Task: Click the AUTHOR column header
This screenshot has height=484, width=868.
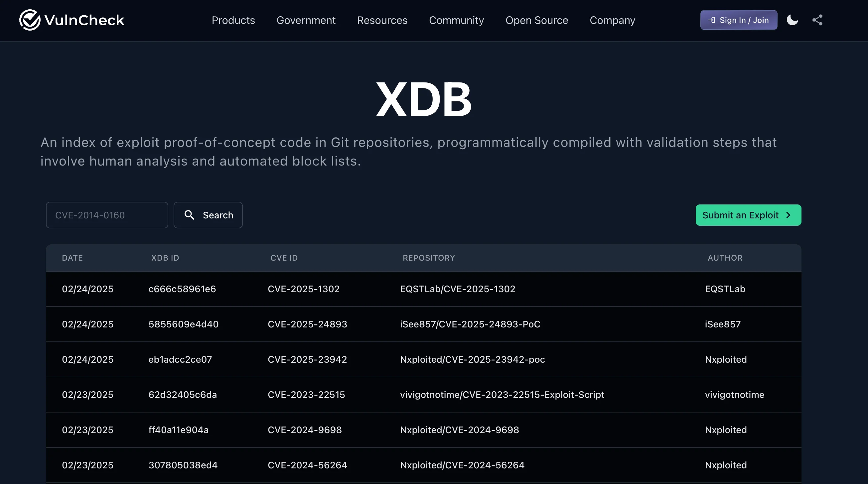Action: [x=725, y=258]
